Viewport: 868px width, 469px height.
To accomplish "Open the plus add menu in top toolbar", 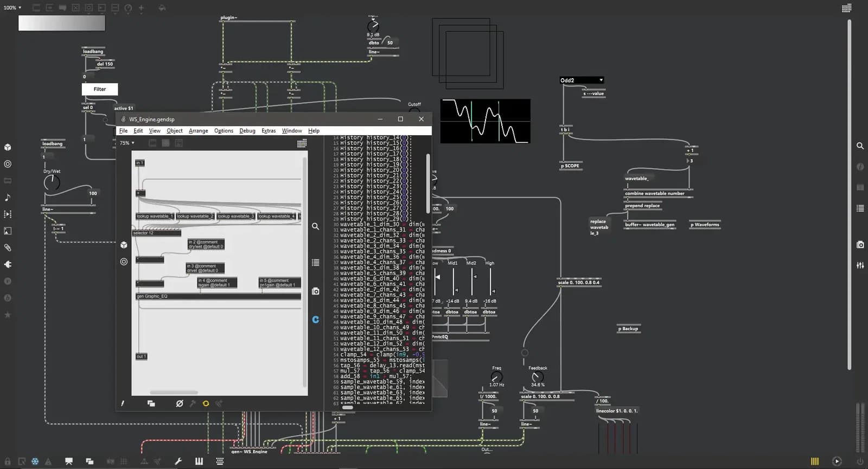I will pos(141,8).
